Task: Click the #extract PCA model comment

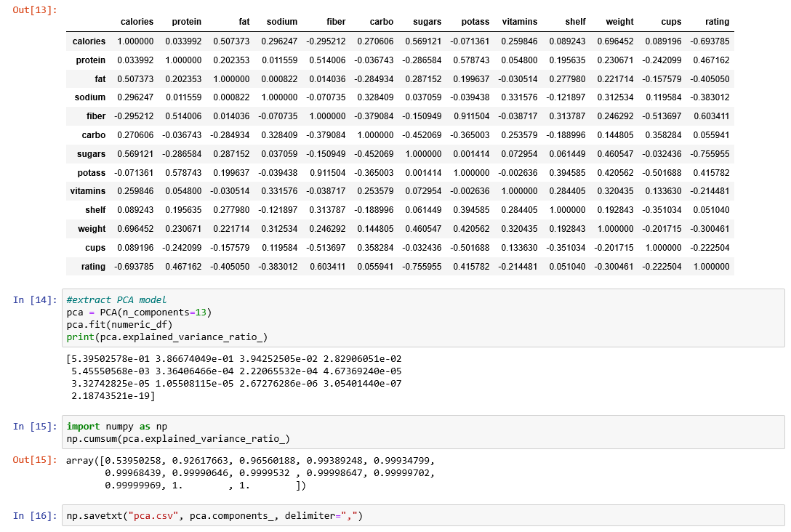Action: pyautogui.click(x=116, y=300)
